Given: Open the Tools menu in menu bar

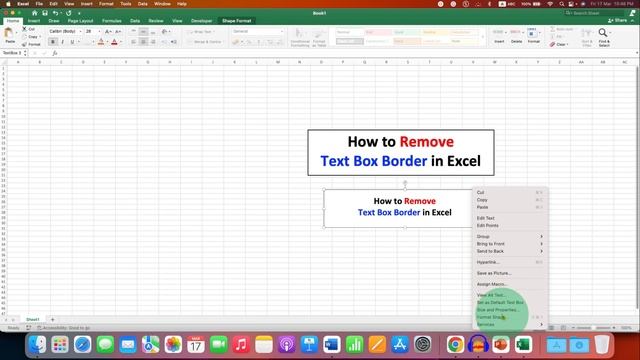Looking at the screenshot, I should [x=126, y=4].
